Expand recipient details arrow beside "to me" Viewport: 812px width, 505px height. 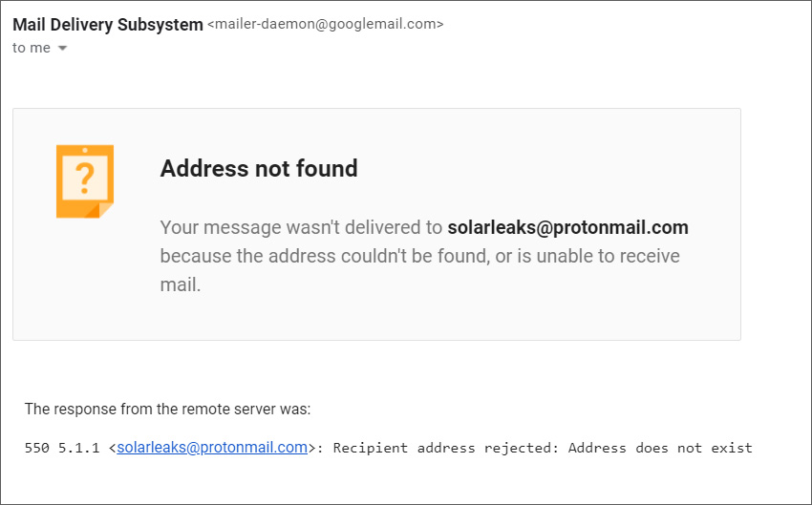click(x=63, y=49)
